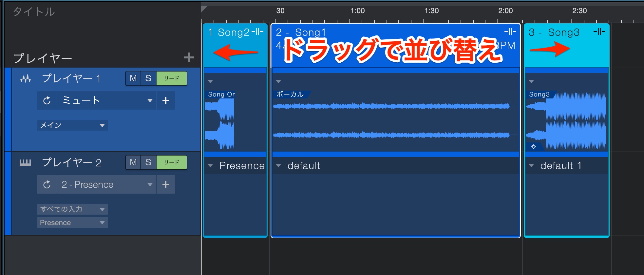644x275 pixels.
Task: Toggle the リード automation button on プレイヤー 1
Action: [172, 78]
